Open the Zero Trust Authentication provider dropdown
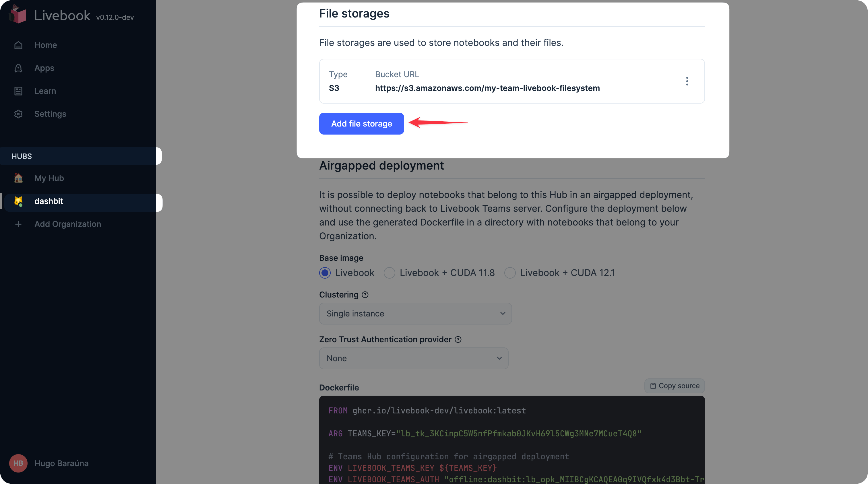This screenshot has height=484, width=868. pos(413,358)
